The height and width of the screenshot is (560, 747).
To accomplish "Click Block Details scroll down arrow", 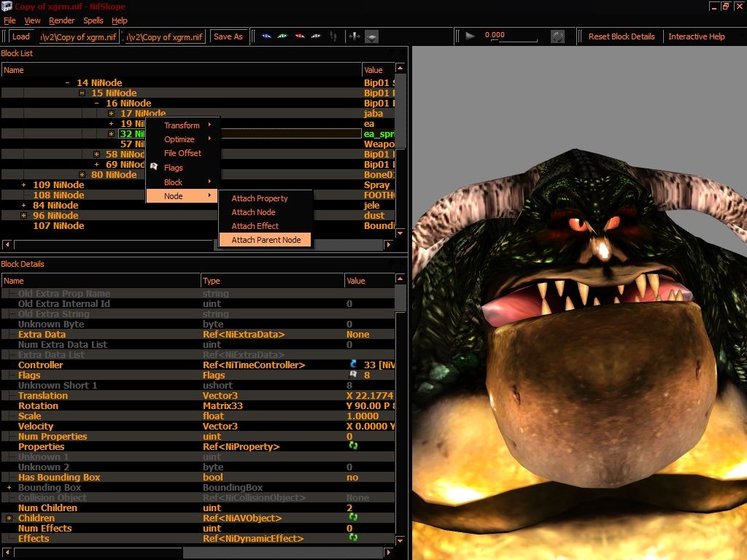I will pyautogui.click(x=400, y=540).
